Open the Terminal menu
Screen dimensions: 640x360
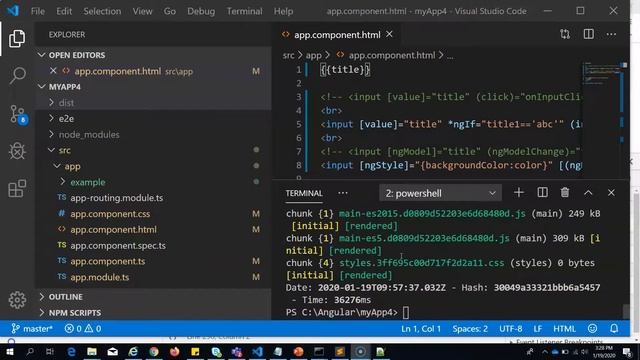[244, 11]
